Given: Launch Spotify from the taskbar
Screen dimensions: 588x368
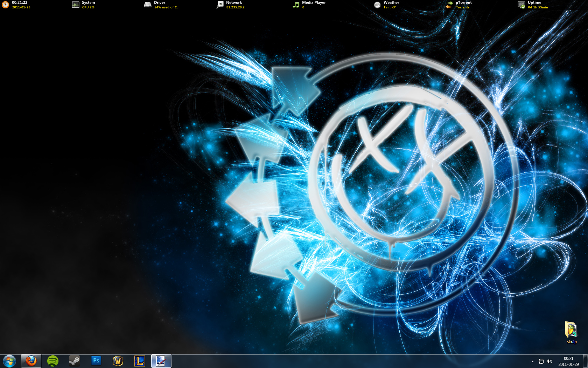Looking at the screenshot, I should [x=53, y=361].
